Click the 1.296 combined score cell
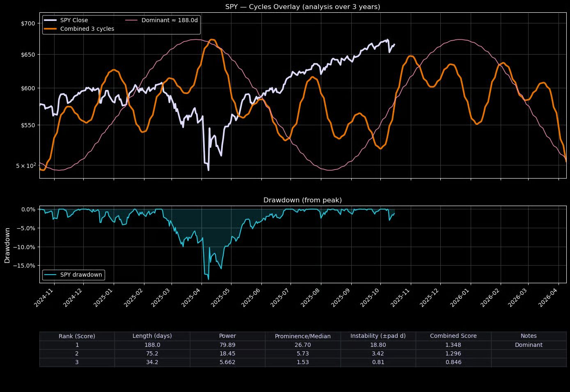 (453, 354)
